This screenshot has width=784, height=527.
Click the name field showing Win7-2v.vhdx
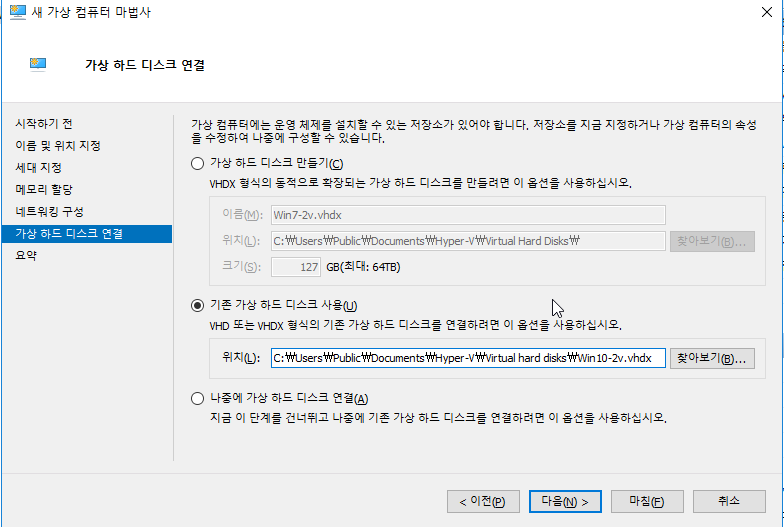(468, 215)
